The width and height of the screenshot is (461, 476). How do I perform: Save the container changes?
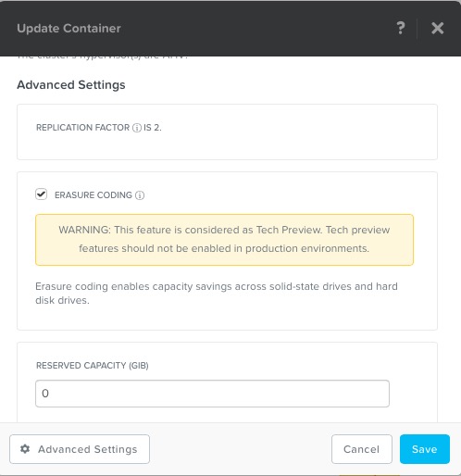pyautogui.click(x=425, y=449)
